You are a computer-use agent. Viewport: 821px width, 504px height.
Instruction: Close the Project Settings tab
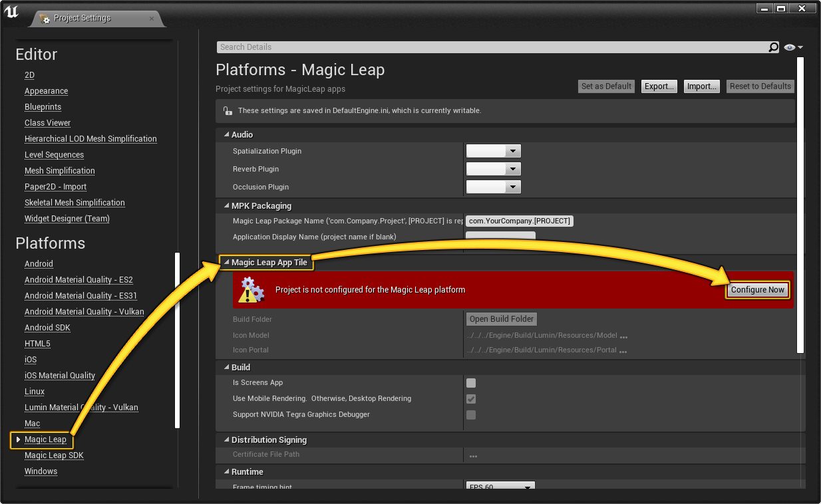coord(152,19)
